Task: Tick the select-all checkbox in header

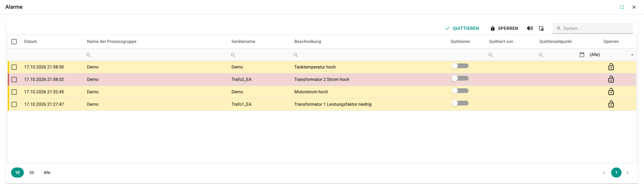Action: pos(14,42)
